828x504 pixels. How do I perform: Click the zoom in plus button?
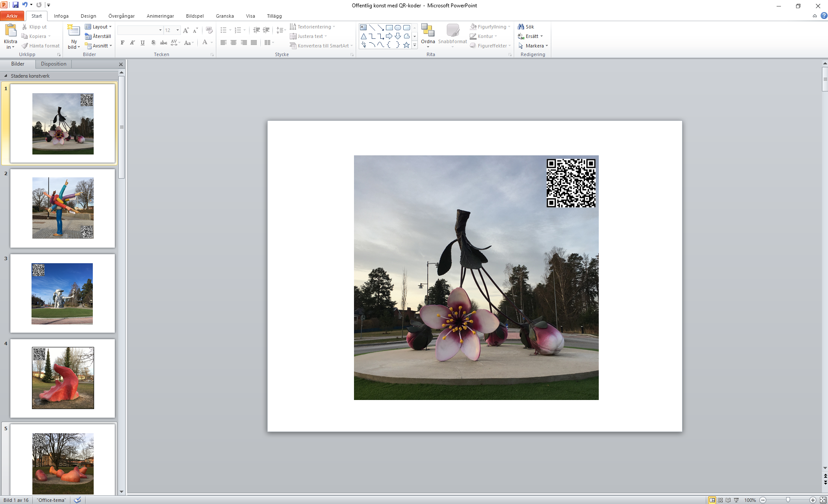(x=813, y=500)
